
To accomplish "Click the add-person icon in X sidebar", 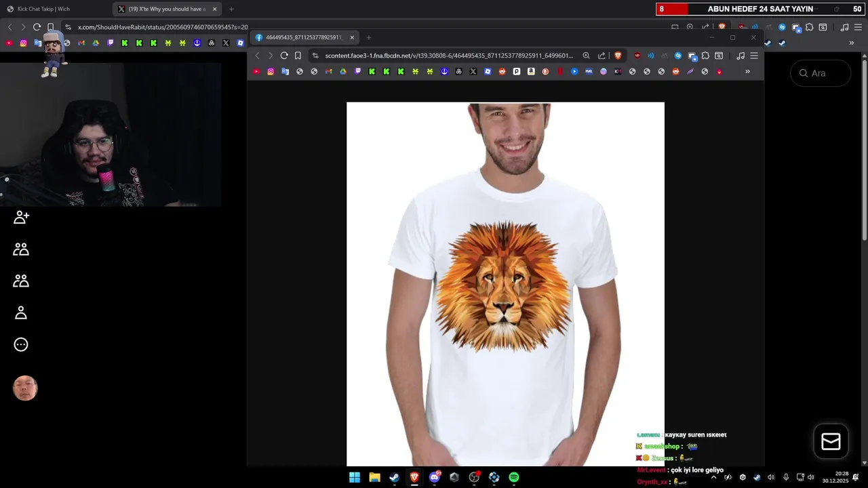I will [21, 217].
